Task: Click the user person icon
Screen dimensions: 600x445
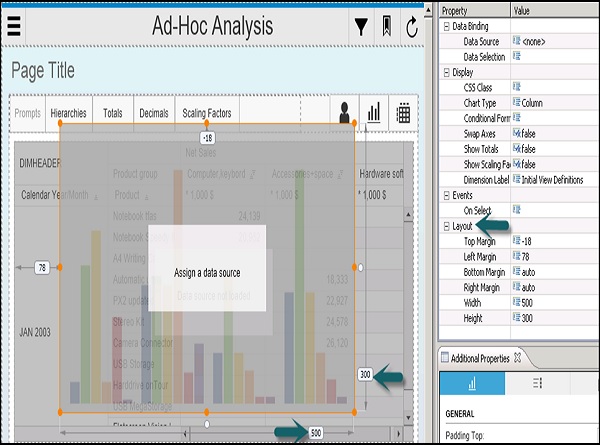Action: click(x=345, y=114)
